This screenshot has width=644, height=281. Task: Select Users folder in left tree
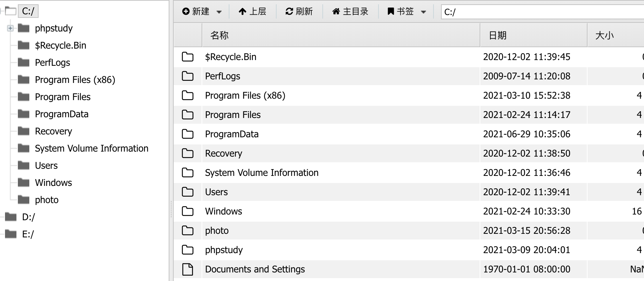46,166
